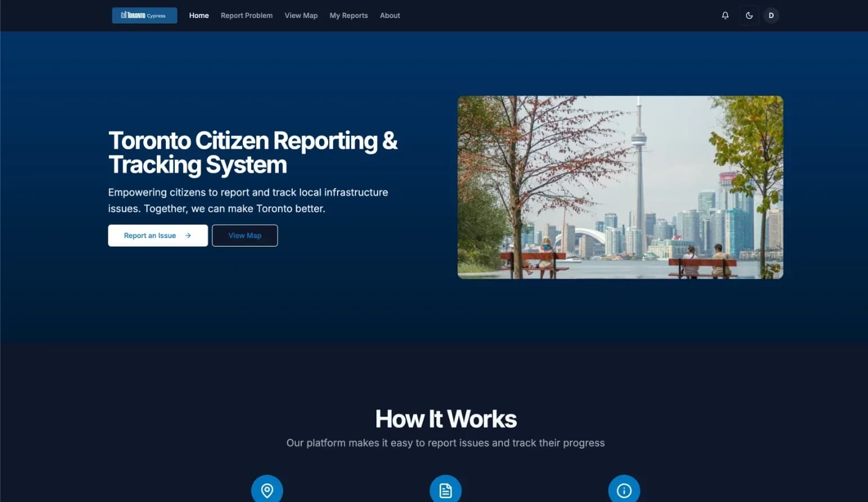
Task: Click the 'Empowering citizens to report' description text
Action: pyautogui.click(x=248, y=200)
